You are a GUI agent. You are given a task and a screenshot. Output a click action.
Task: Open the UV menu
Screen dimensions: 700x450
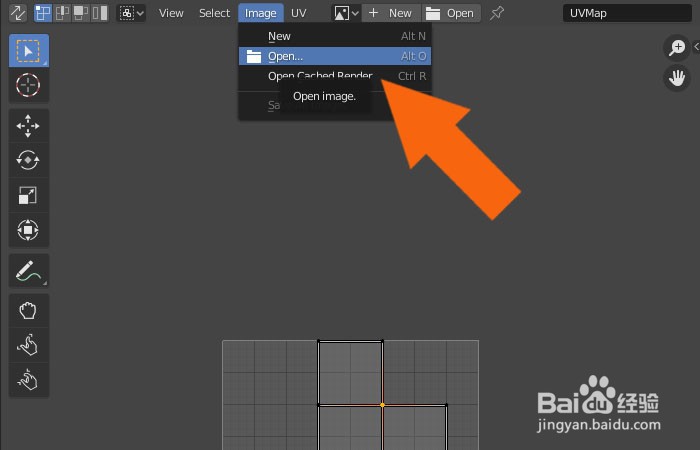coord(299,13)
